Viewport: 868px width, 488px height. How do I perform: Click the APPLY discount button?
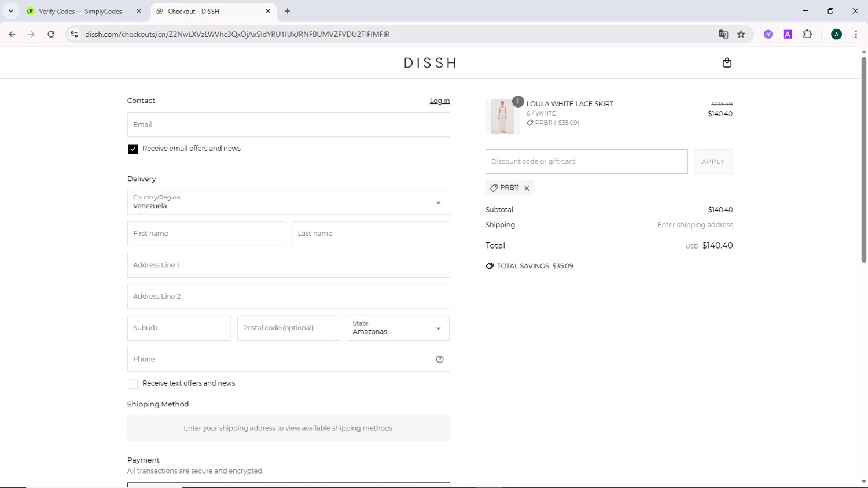tap(713, 162)
